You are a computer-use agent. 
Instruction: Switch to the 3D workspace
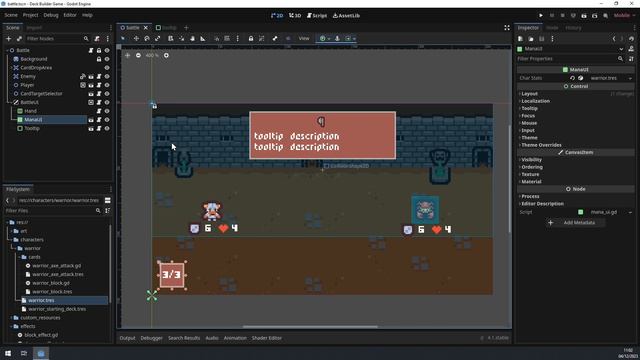click(x=295, y=16)
